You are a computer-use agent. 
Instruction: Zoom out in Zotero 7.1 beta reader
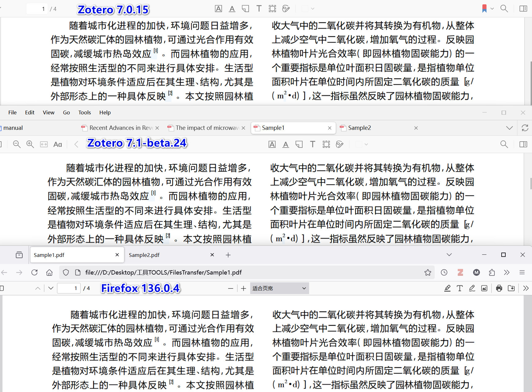click(17, 144)
